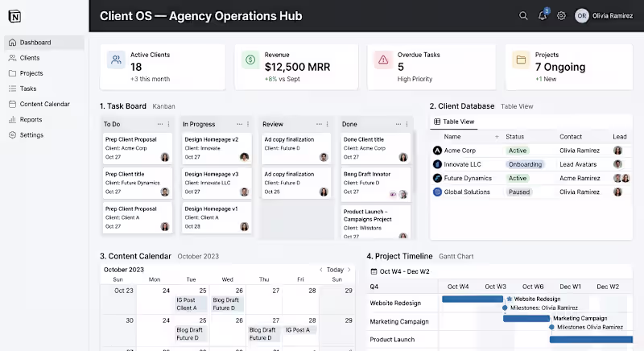Image resolution: width=644 pixels, height=351 pixels.
Task: Click assignee avatar on Design Homepage v2
Action: (245, 157)
